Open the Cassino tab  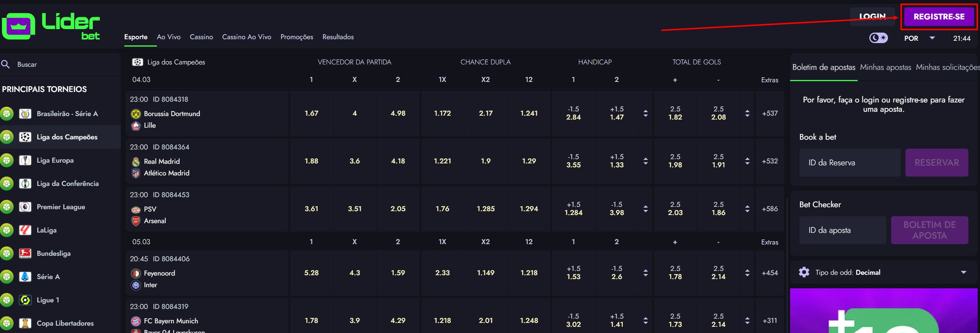(x=201, y=37)
